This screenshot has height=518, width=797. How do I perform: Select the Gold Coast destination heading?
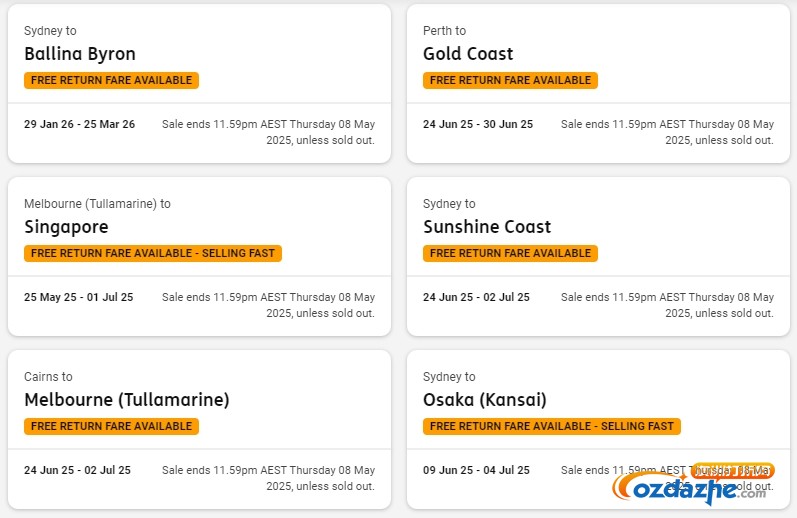468,54
